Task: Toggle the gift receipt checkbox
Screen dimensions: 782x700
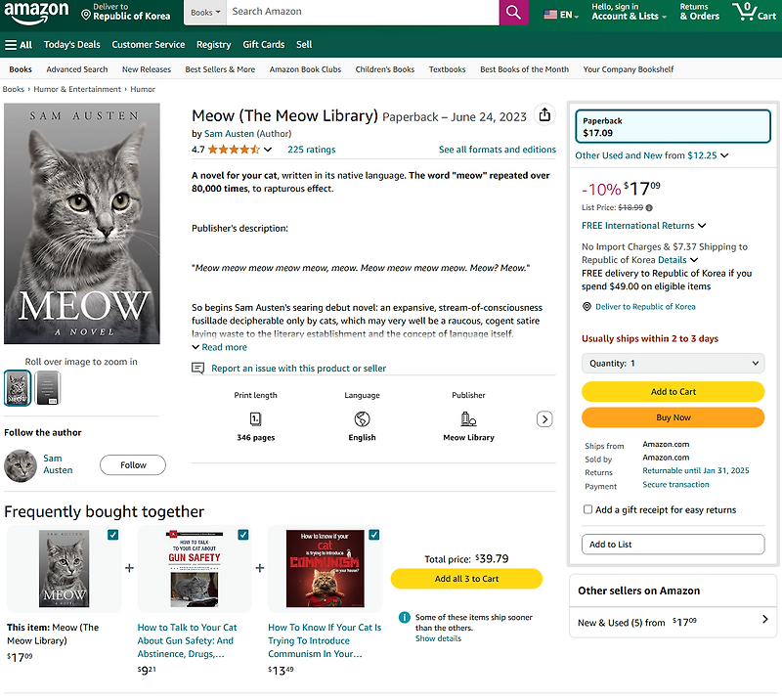Action: [x=587, y=509]
